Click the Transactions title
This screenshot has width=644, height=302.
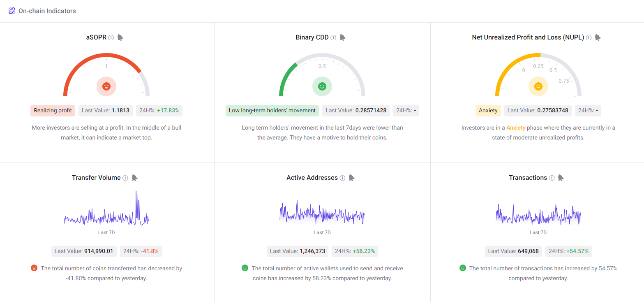(x=528, y=178)
